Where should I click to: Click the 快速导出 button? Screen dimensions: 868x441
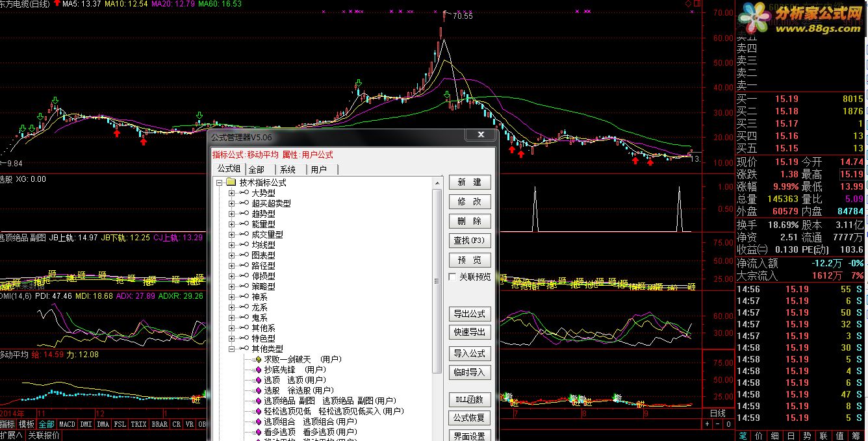[470, 332]
